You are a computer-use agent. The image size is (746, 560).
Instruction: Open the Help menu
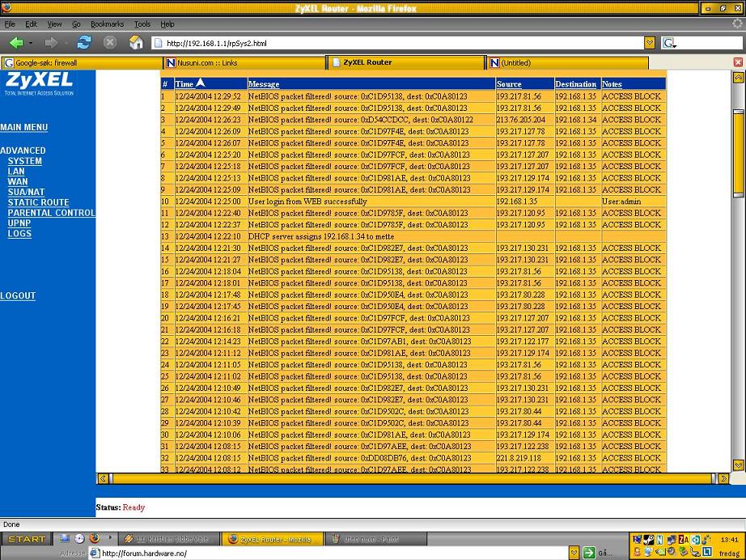167,23
